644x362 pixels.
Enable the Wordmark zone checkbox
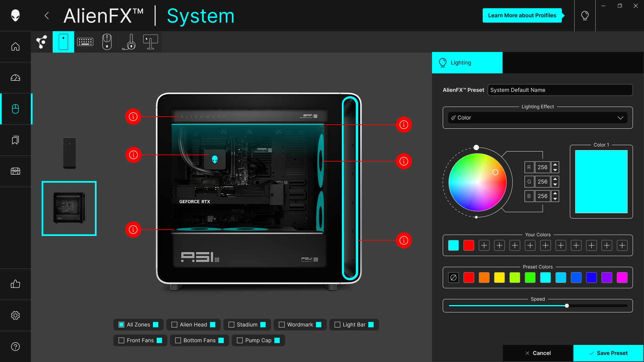click(x=282, y=324)
